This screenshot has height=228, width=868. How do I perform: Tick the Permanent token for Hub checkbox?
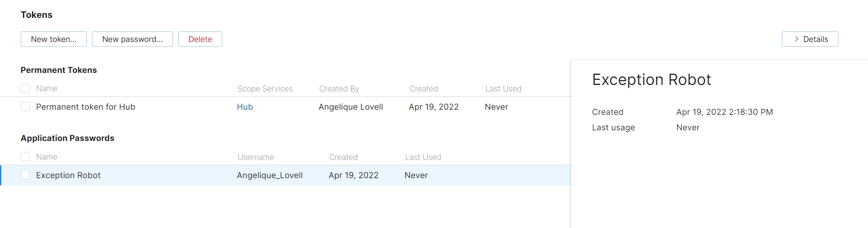tap(25, 107)
